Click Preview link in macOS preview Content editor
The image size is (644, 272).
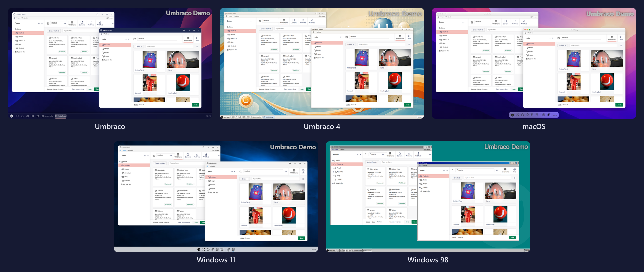click(x=534, y=17)
